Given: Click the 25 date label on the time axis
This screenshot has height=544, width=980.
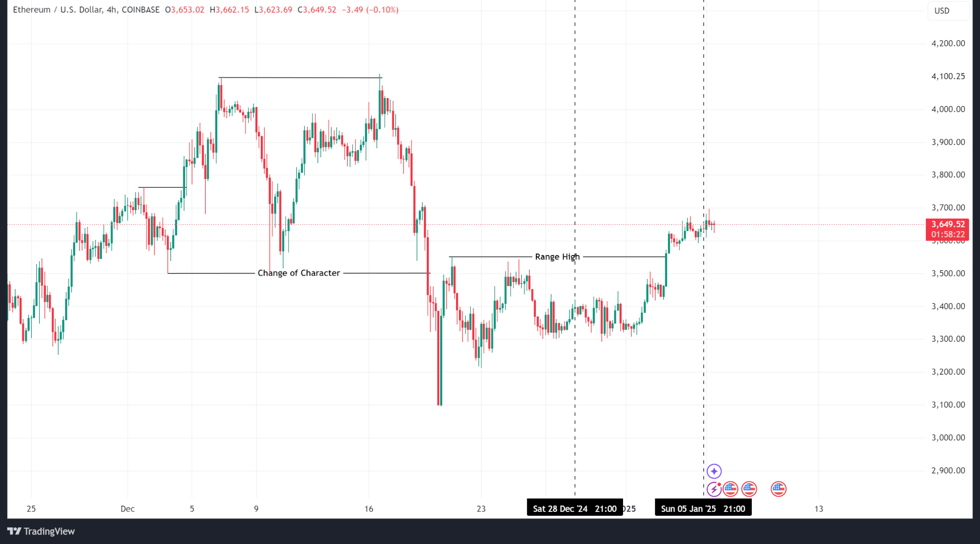Looking at the screenshot, I should [x=31, y=509].
